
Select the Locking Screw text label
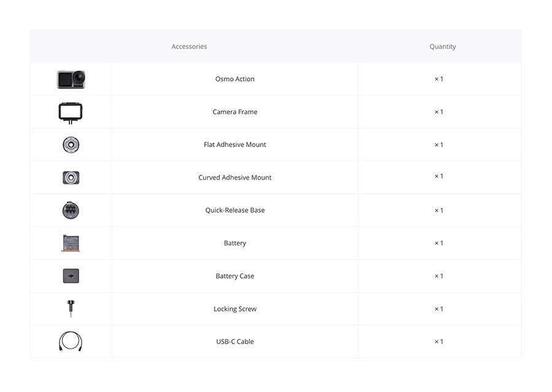[x=235, y=309]
